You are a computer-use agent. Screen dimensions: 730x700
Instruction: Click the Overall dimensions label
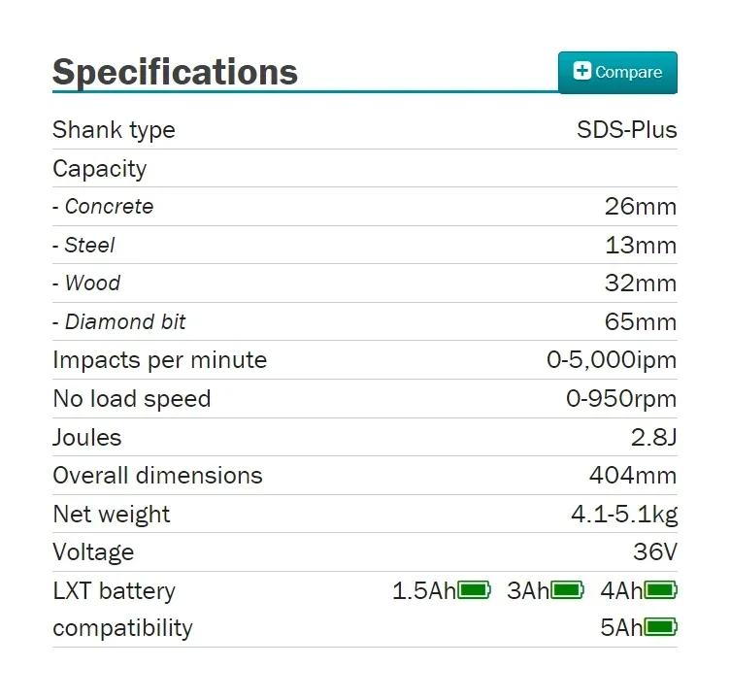click(x=157, y=476)
